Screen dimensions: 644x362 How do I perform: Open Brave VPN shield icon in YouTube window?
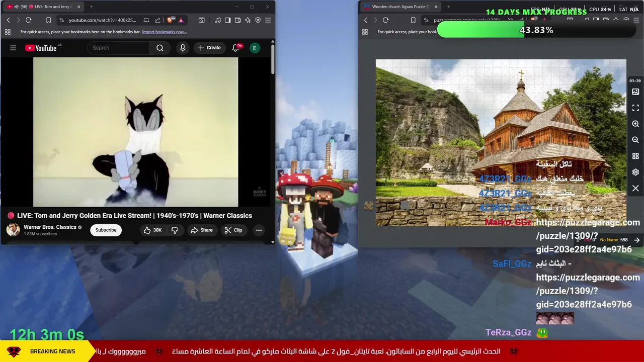tap(258, 20)
